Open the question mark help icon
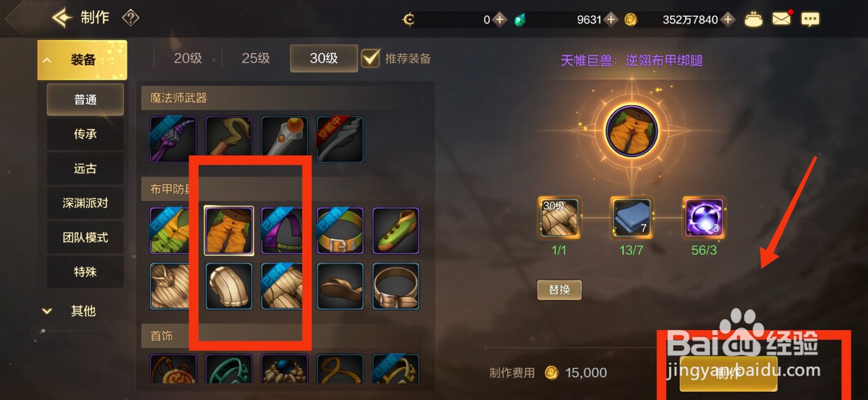The height and width of the screenshot is (400, 868). 130,18
